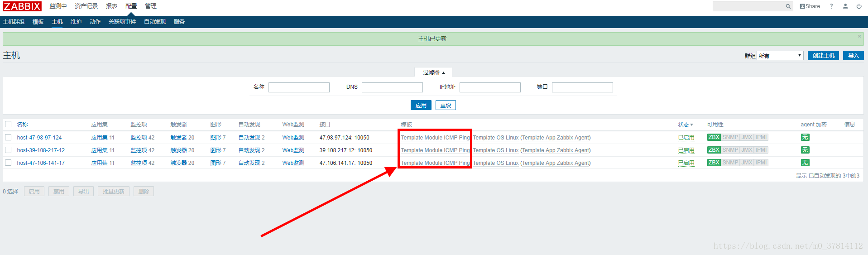Click the search magnifier icon
Image resolution: width=868 pixels, height=255 pixels.
click(x=788, y=6)
